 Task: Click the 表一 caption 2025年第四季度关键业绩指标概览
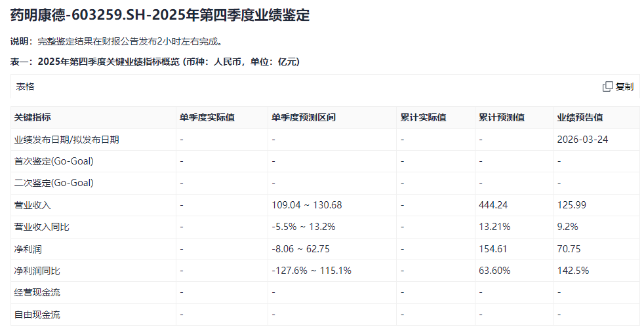[155, 62]
